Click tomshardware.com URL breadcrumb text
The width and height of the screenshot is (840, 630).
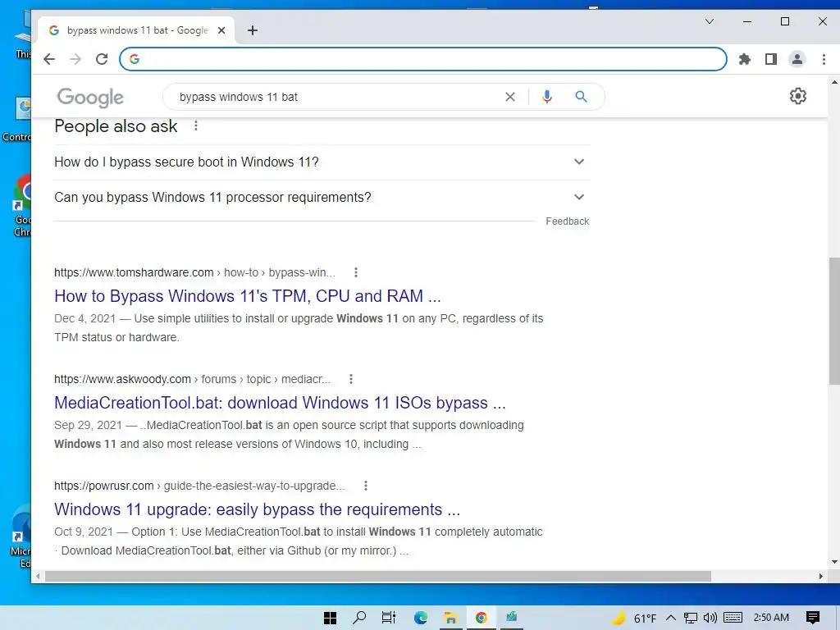point(194,272)
